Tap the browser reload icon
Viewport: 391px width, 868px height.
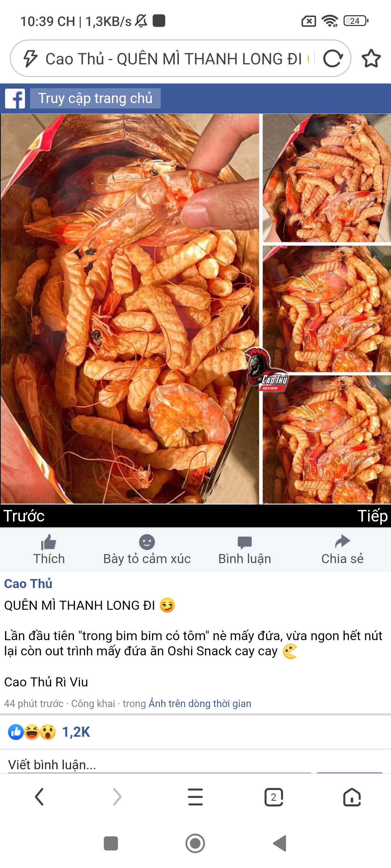tap(333, 59)
